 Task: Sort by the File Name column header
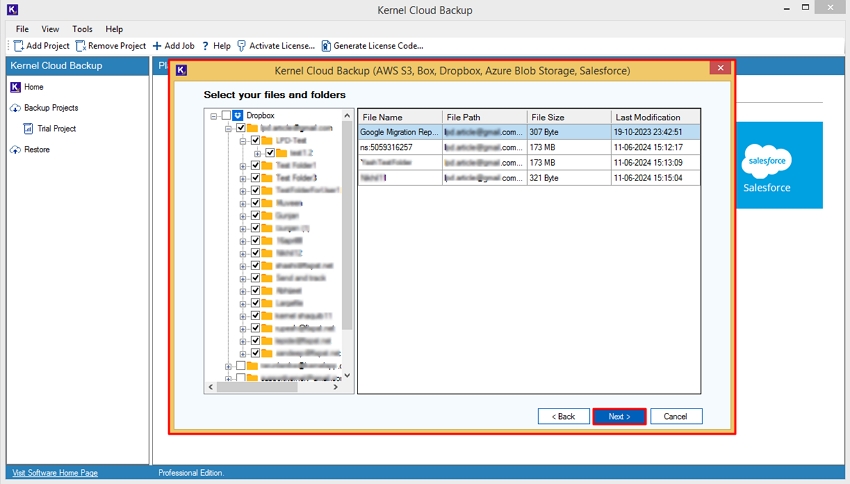[x=400, y=117]
